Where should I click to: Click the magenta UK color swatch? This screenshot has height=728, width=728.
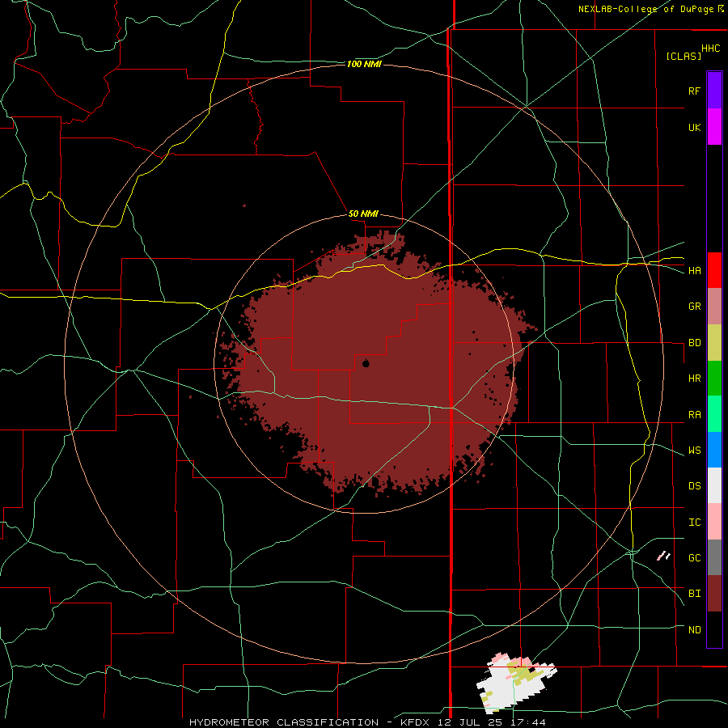click(x=714, y=126)
